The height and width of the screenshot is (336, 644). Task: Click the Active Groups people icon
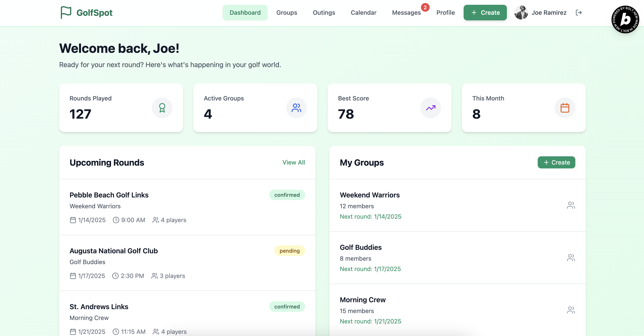(296, 108)
